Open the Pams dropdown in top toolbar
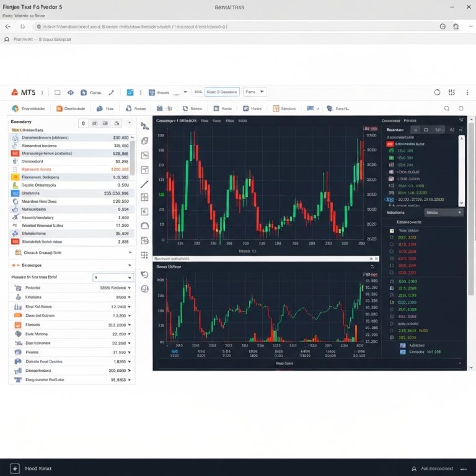 point(254,92)
